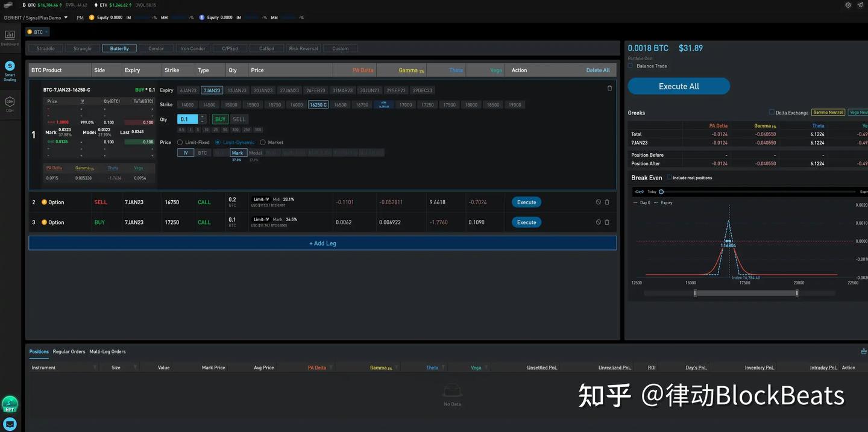Open the BTC currency dropdown
The image size is (868, 432).
point(38,32)
